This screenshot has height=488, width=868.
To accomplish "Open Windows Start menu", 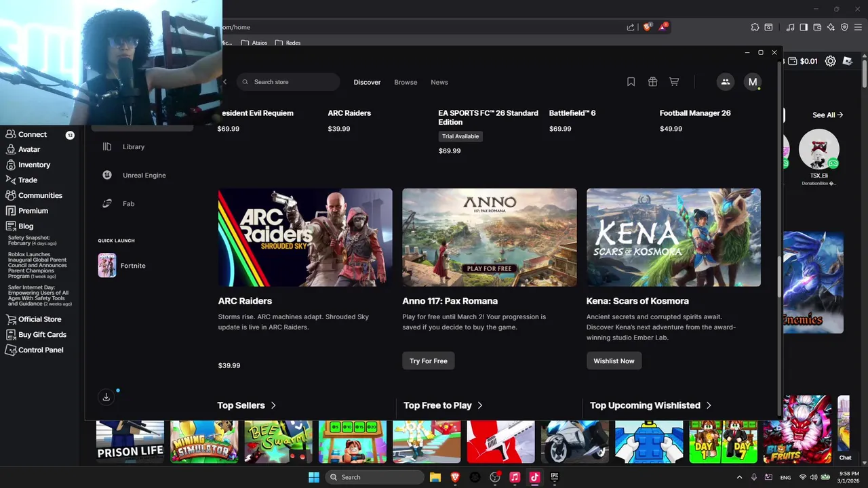I will pyautogui.click(x=314, y=477).
